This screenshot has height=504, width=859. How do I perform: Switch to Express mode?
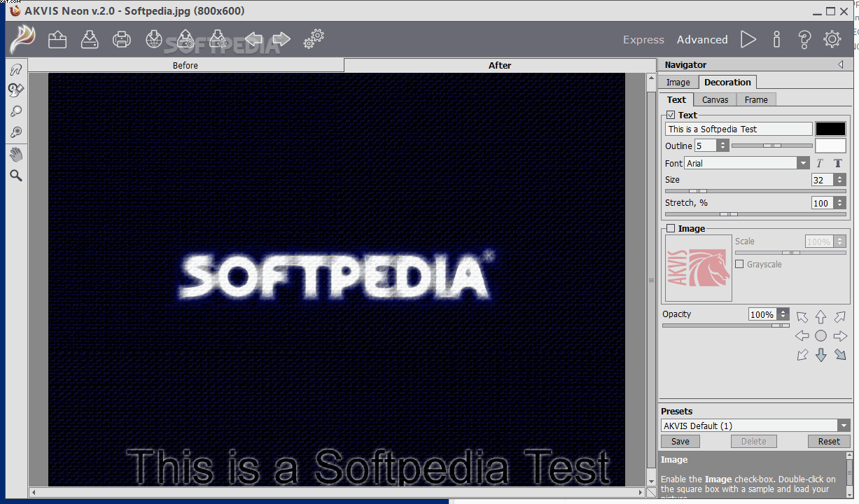pyautogui.click(x=643, y=40)
